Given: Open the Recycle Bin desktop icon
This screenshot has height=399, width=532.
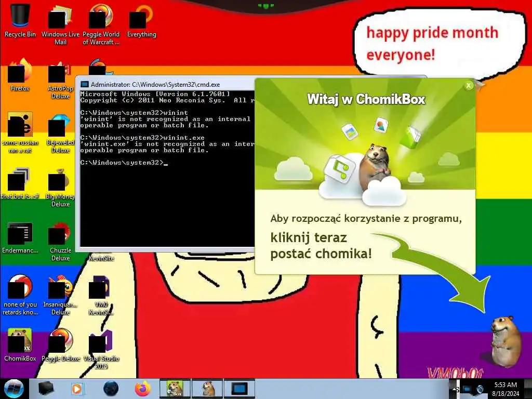Looking at the screenshot, I should point(20,20).
